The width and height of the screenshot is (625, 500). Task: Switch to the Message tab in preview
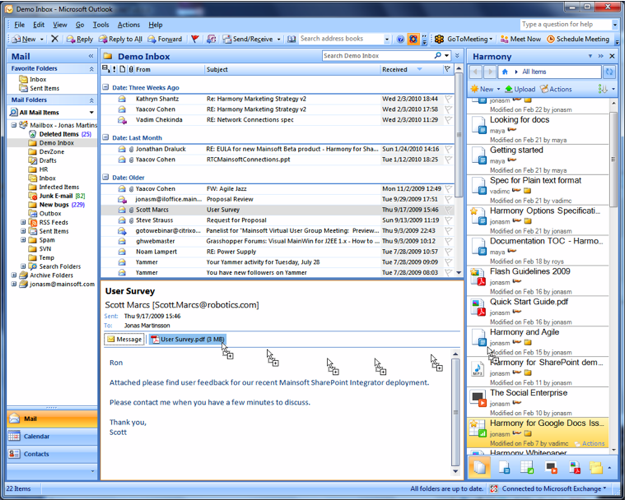coord(124,339)
